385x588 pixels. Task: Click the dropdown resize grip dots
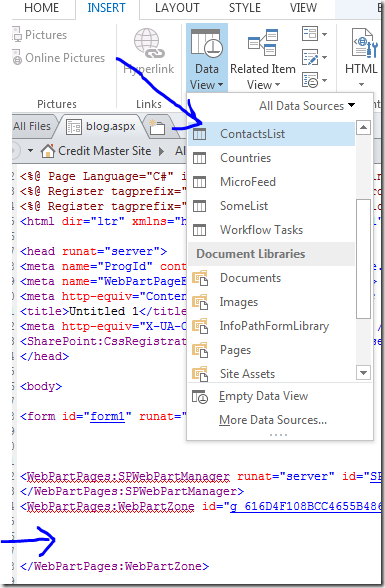pos(278,435)
